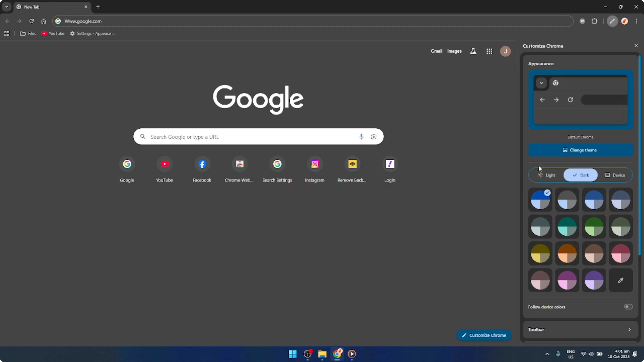The image size is (644, 362).
Task: Go to the home page icon
Action: 44,21
